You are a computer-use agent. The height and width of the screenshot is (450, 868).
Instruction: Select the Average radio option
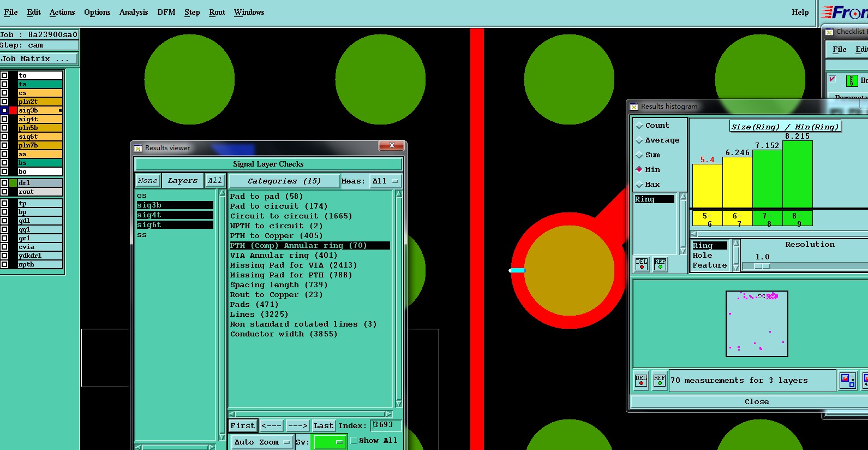click(x=639, y=140)
